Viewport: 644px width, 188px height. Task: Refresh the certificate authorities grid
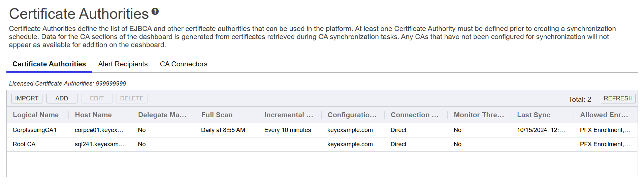[x=618, y=98]
